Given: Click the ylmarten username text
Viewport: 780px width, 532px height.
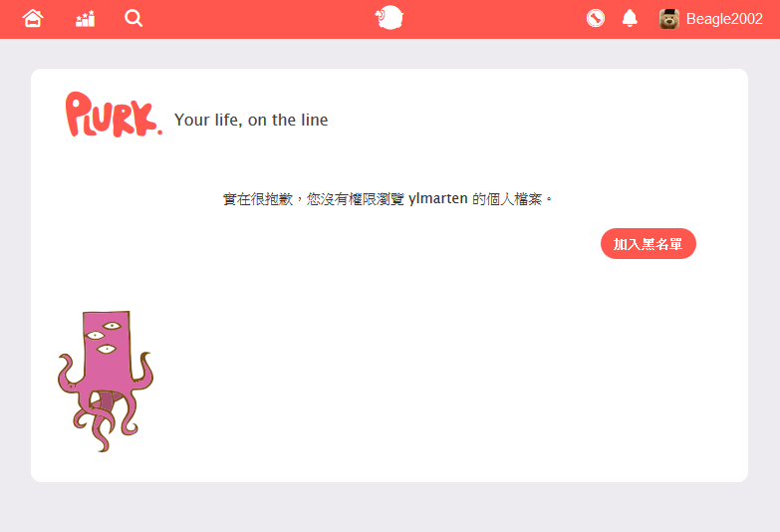Looking at the screenshot, I should coord(437,198).
